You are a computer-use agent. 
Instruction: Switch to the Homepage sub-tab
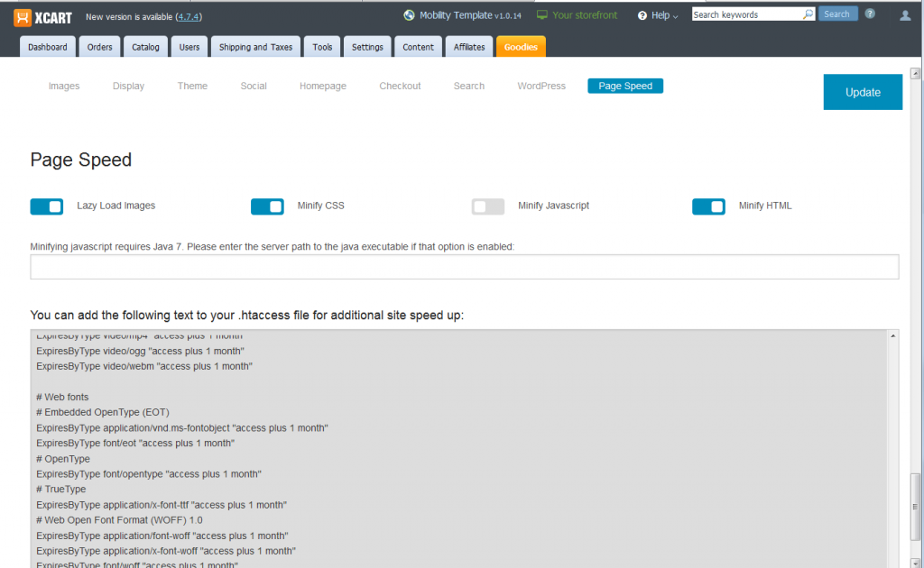tap(323, 87)
